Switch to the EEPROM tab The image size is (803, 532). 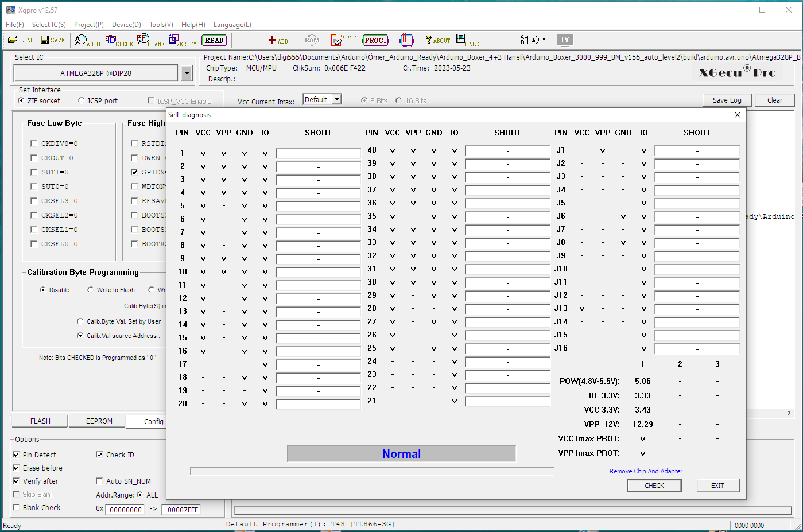point(99,421)
